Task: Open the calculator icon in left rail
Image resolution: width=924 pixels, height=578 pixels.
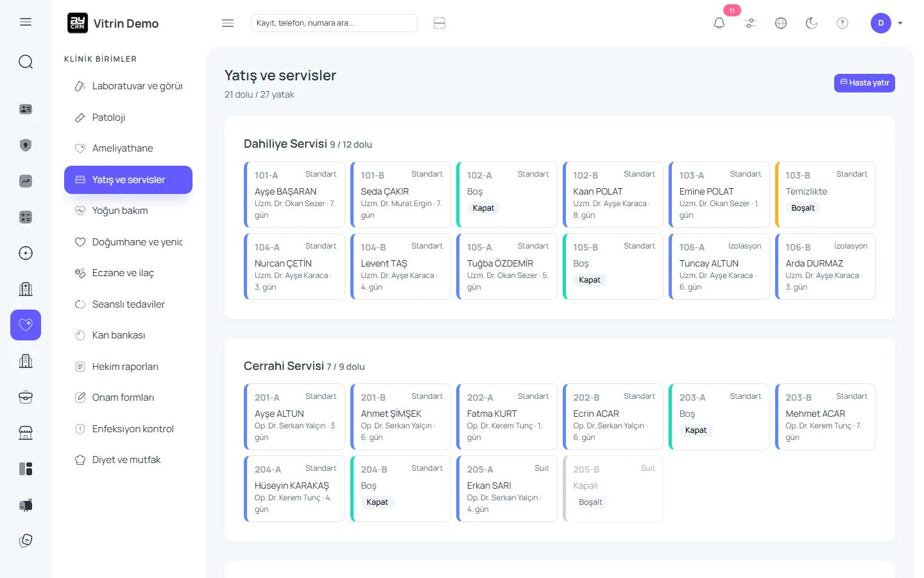Action: (26, 217)
